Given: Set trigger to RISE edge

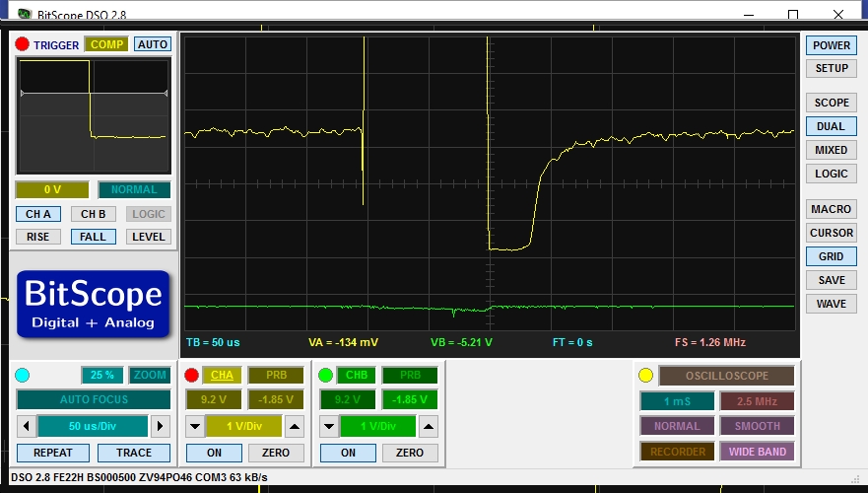Looking at the screenshot, I should [38, 237].
